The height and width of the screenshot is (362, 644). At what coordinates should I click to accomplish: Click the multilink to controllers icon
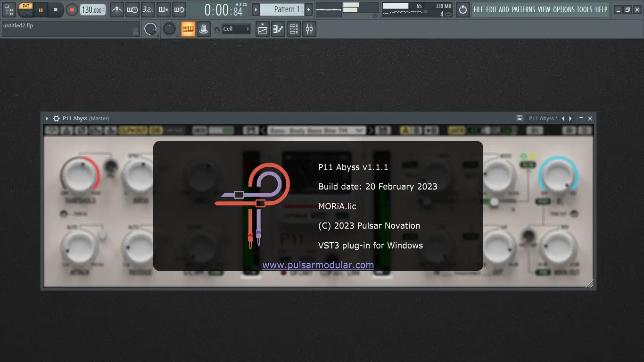pyautogui.click(x=203, y=29)
